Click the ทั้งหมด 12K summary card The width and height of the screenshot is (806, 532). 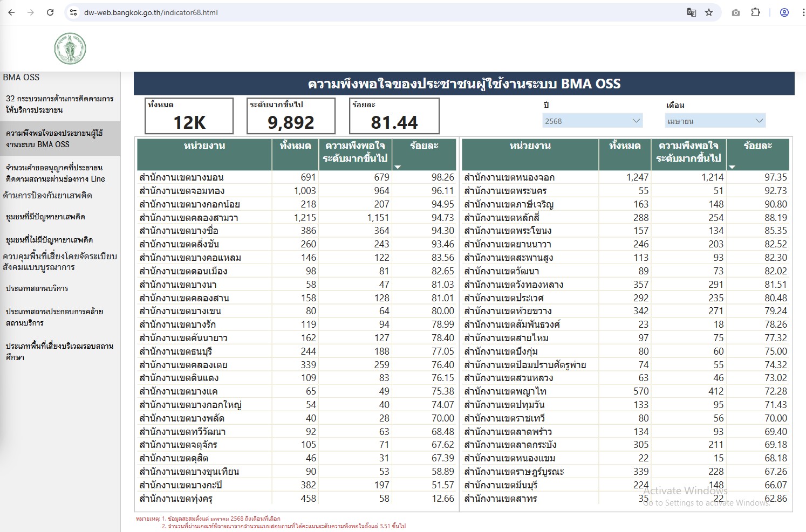pyautogui.click(x=189, y=116)
